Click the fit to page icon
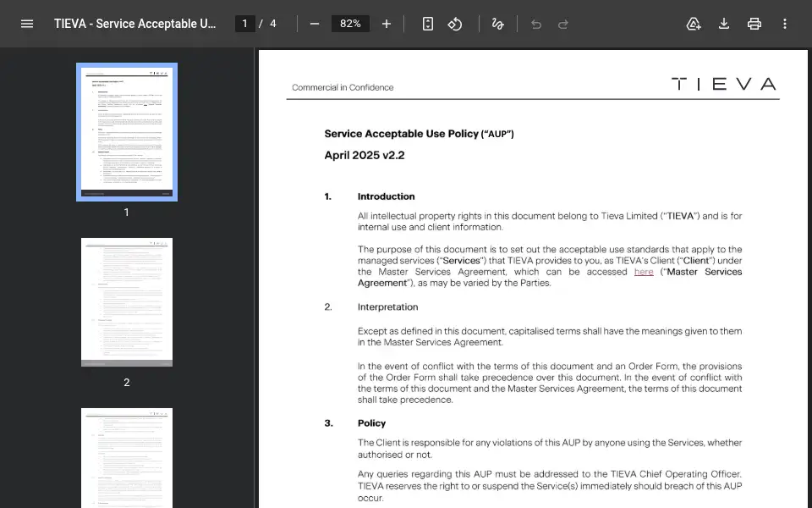 click(428, 24)
